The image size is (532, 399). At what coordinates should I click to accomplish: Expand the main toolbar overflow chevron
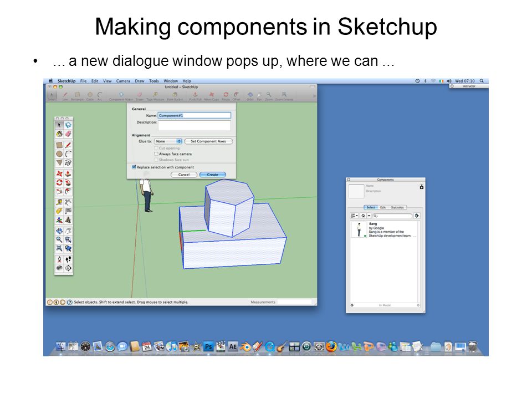(314, 96)
